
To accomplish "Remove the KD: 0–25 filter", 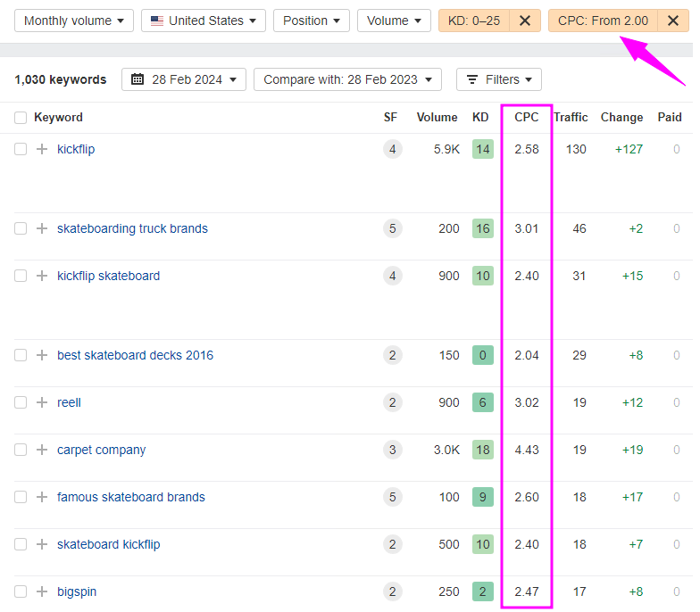I will (525, 21).
